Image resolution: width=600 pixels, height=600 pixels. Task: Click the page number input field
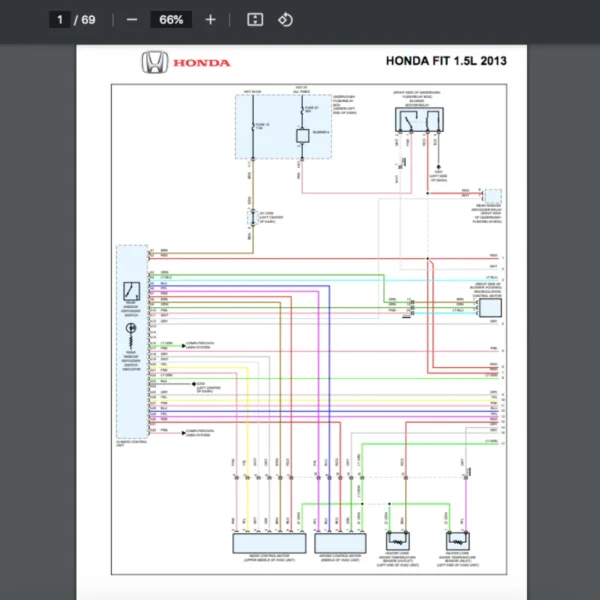point(61,20)
